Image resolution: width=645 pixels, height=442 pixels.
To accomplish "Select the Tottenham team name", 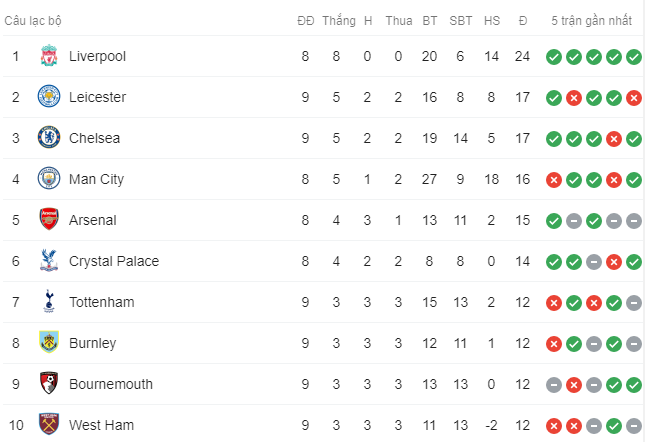I will tap(102, 302).
